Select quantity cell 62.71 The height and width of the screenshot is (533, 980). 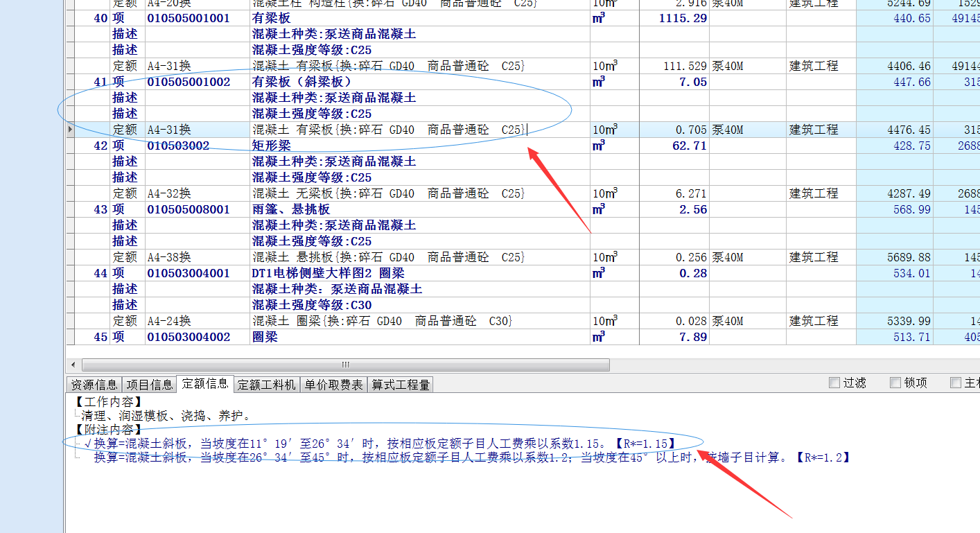[690, 146]
